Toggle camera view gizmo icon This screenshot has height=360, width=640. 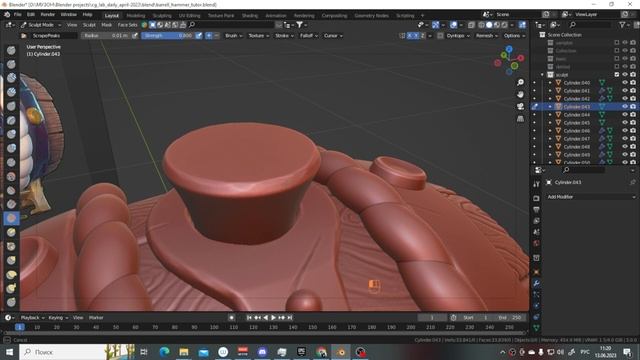point(520,106)
